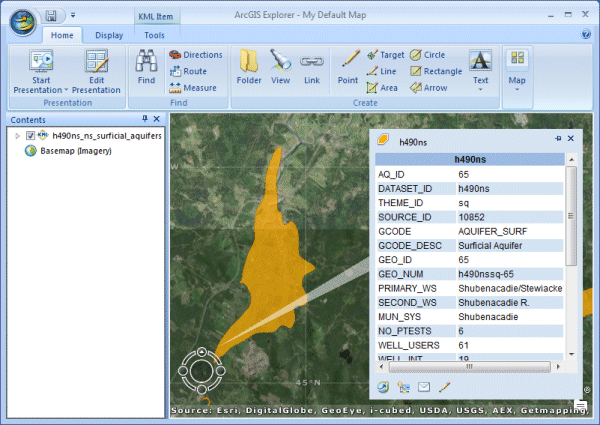Click the orange polygon icon in popup title
The image size is (600, 425).
tap(383, 139)
